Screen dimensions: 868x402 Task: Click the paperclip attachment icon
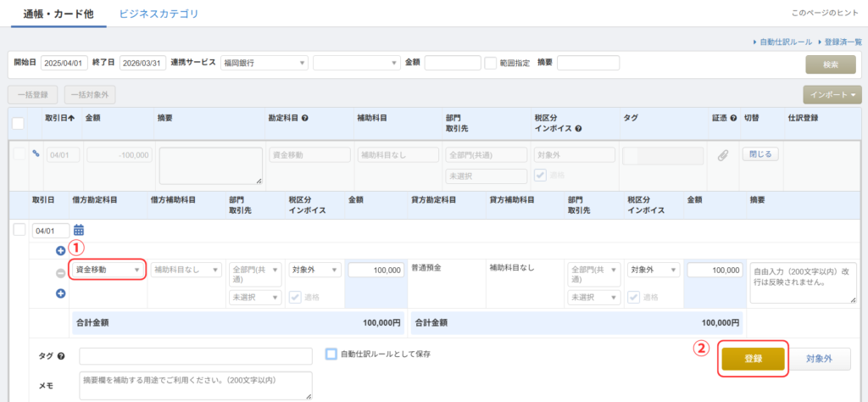[723, 155]
